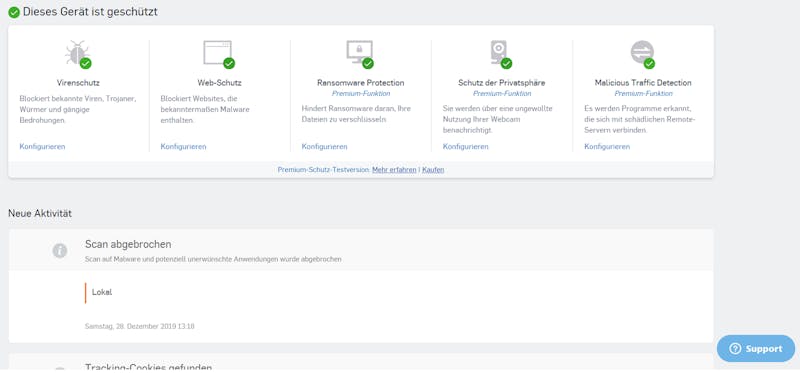This screenshot has width=800, height=373.
Task: Select the Scan abgebrochen activity header
Action: (x=361, y=250)
